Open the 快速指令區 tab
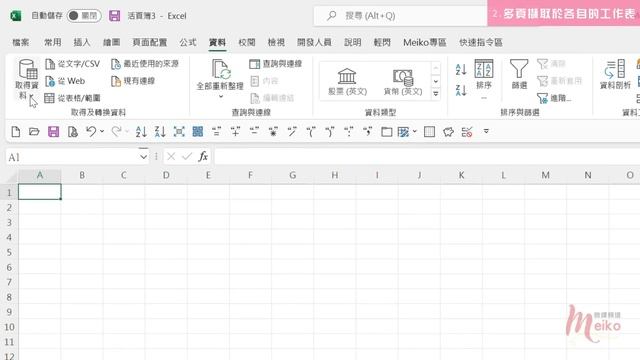640x360 pixels. point(481,42)
